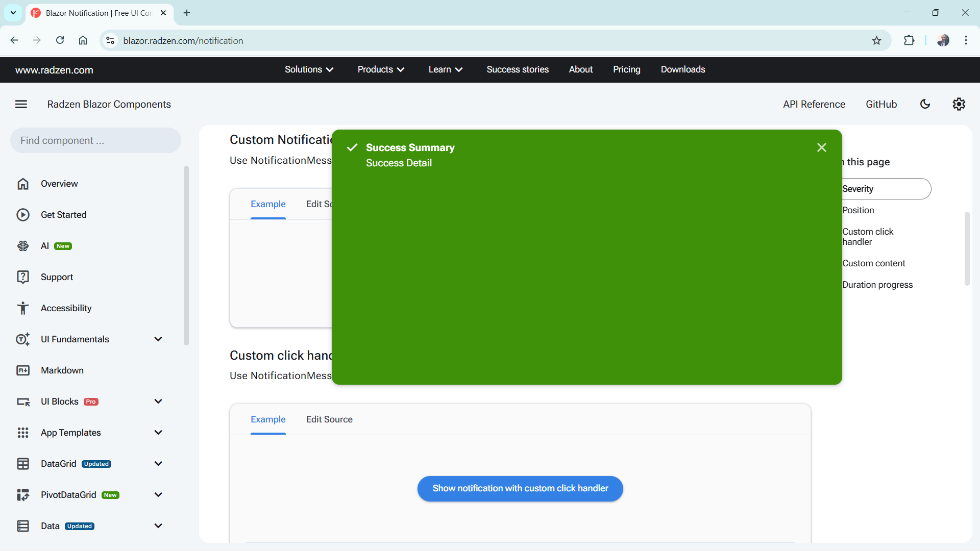Expand the DataGrid sidebar section
The image size is (980, 551).
[x=158, y=464]
